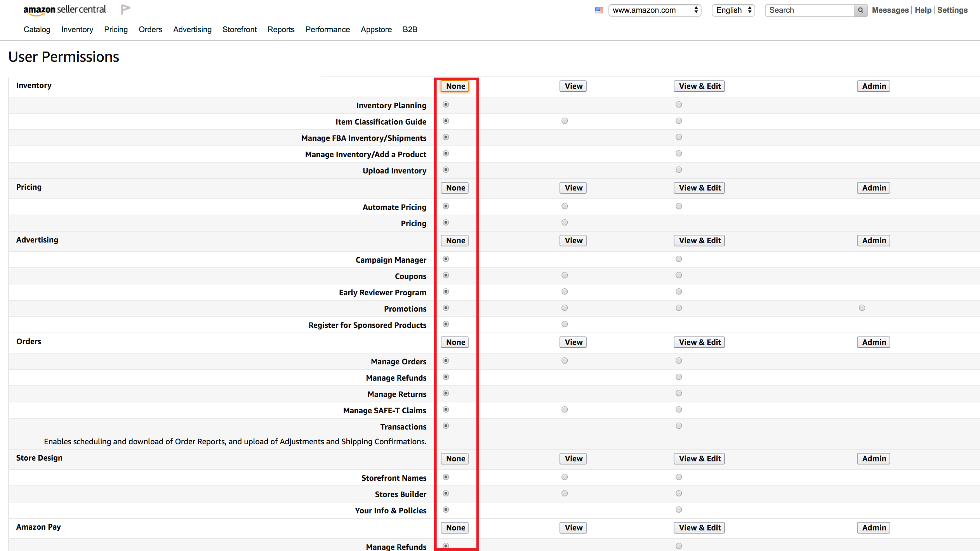Open the Help link
The width and height of the screenshot is (980, 551).
tap(923, 10)
